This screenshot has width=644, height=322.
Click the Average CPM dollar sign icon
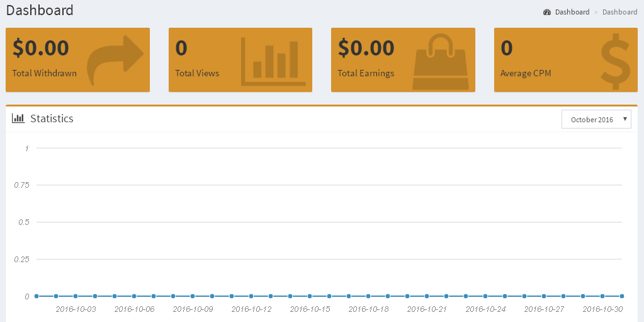[x=614, y=60]
